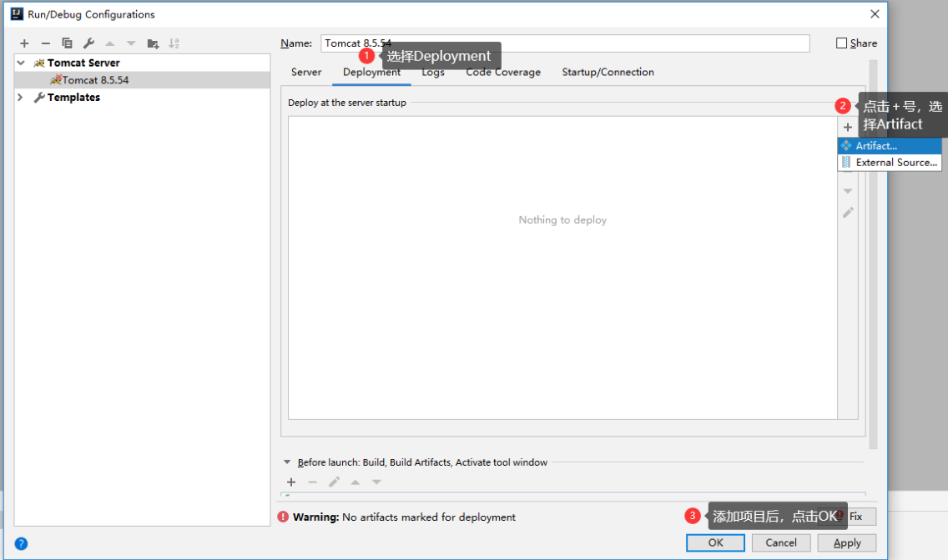Viewport: 948px width, 560px height.
Task: Remove before launch task minus icon
Action: click(313, 482)
